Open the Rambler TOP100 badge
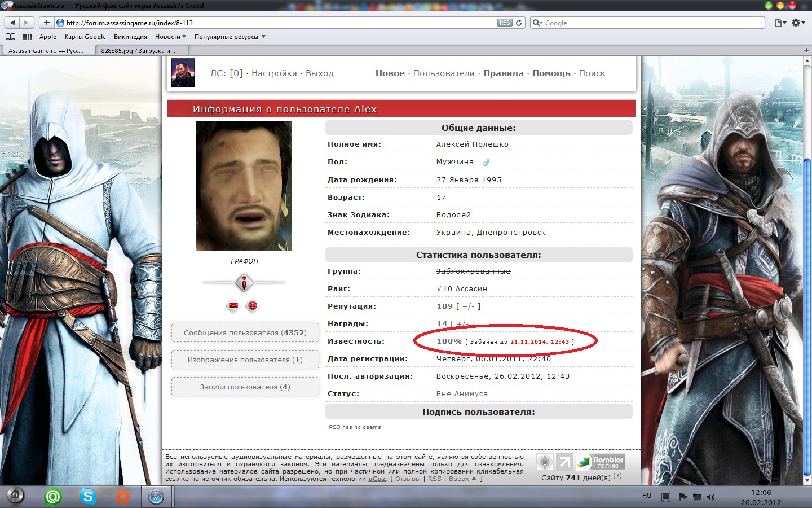Image resolution: width=812 pixels, height=508 pixels. pos(600,462)
